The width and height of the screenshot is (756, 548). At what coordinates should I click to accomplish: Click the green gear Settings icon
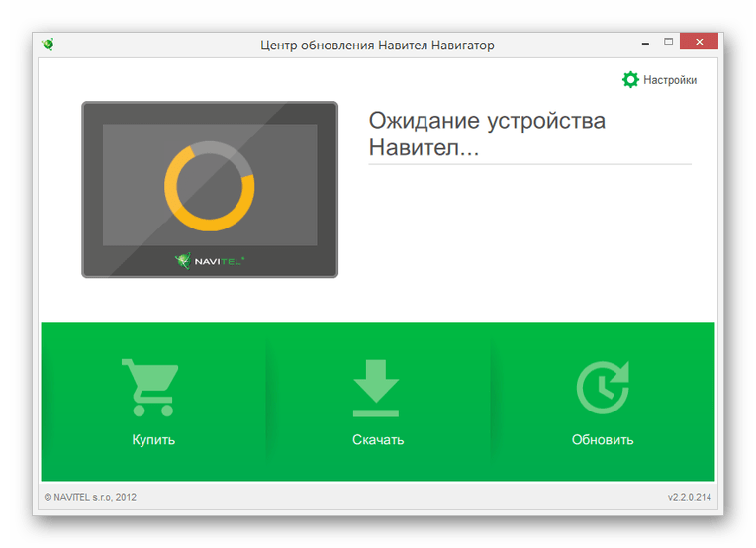(x=630, y=79)
